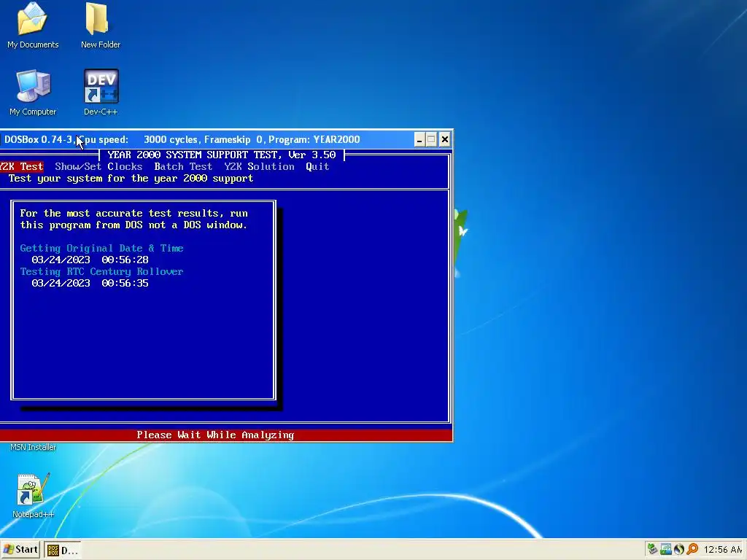Viewport: 747px width, 560px height.
Task: Select the New Folder desktop icon
Action: (100, 26)
